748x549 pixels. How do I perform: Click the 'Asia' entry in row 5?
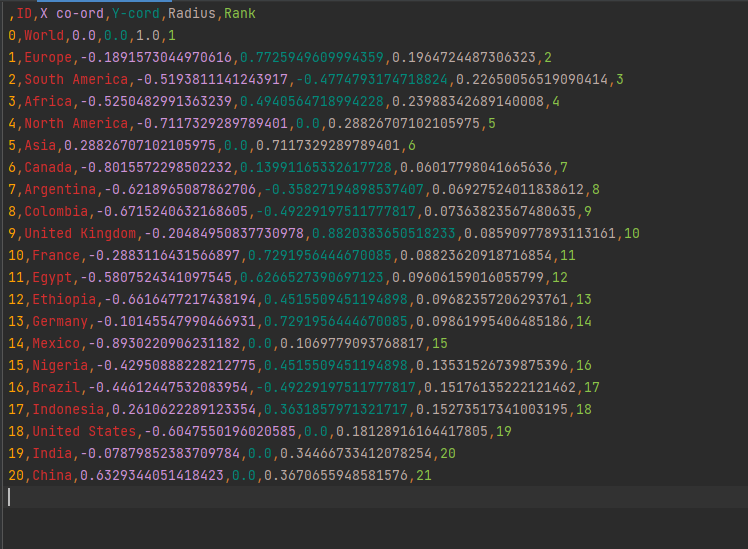click(40, 145)
